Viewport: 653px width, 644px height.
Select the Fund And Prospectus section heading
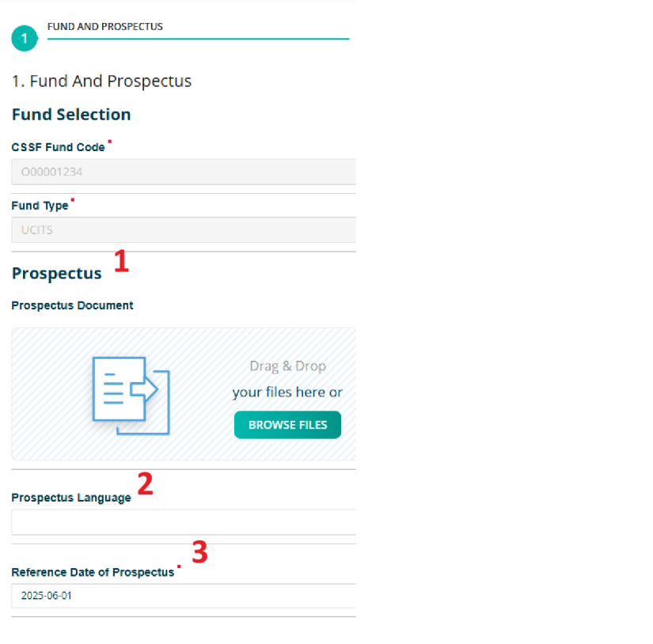coord(101,81)
